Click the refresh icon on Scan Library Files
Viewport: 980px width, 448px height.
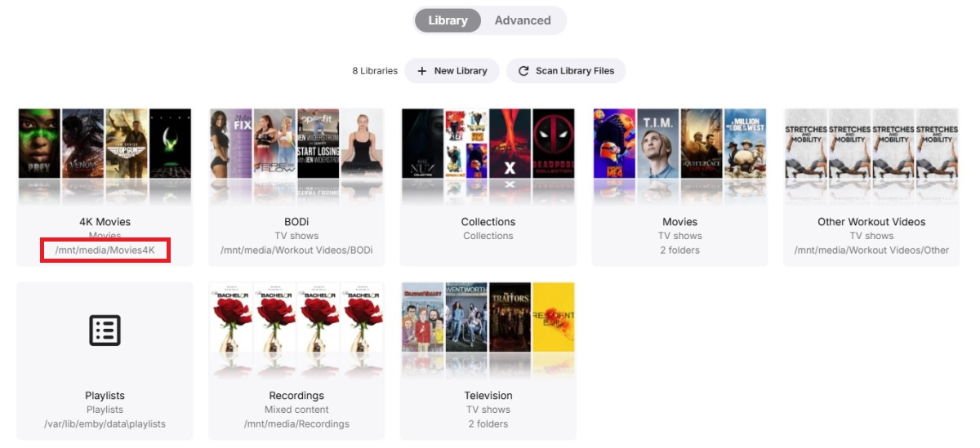click(x=523, y=71)
